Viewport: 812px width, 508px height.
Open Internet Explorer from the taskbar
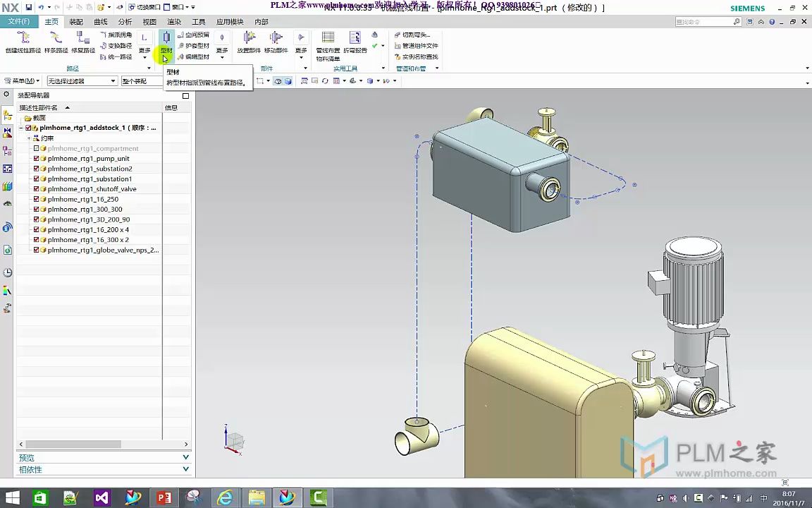point(225,498)
